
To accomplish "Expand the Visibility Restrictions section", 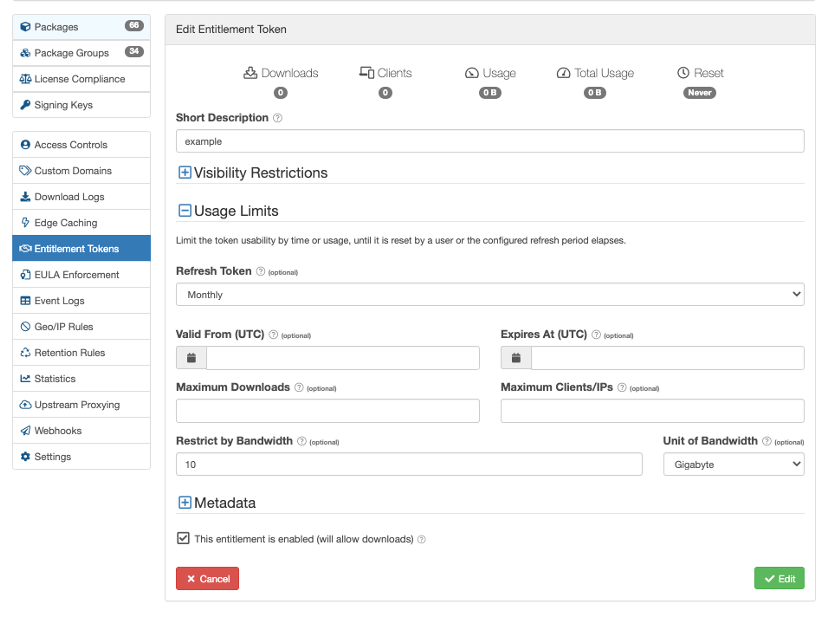I will click(x=184, y=172).
